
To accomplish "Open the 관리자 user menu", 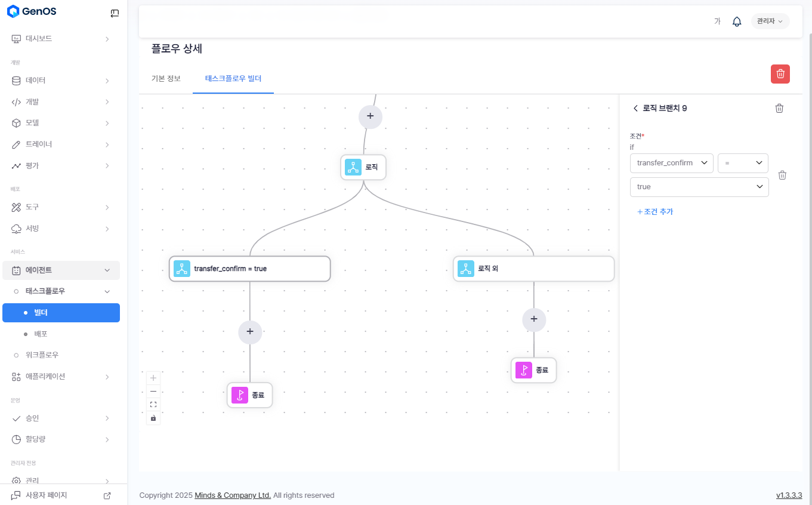I will pos(770,21).
